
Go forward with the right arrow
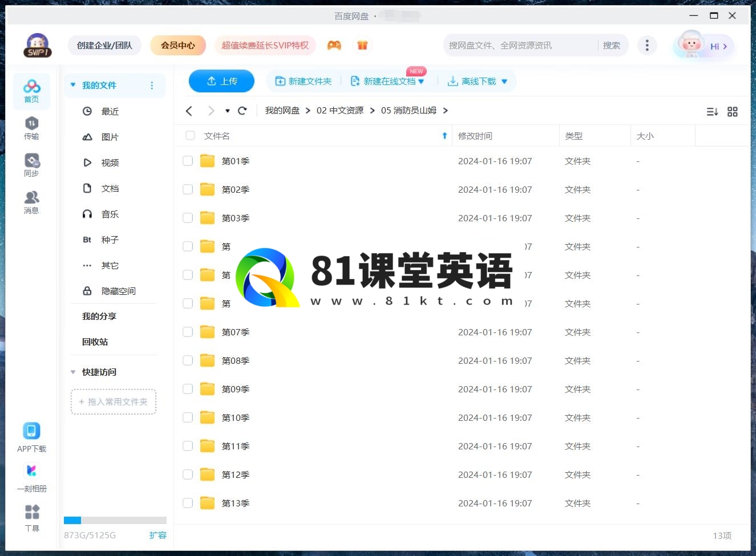(x=211, y=111)
